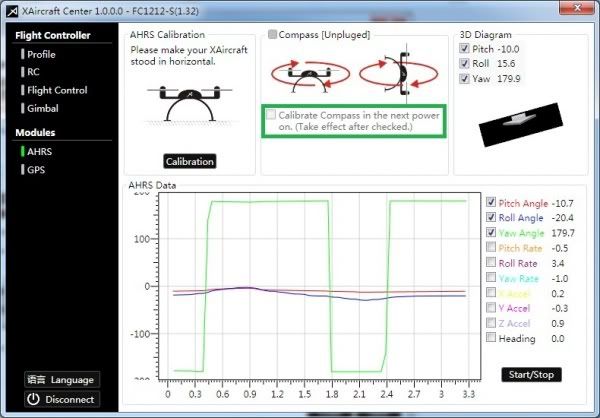Click the horizontal quadcopter calibration illustration
Image resolution: width=600 pixels, height=418 pixels.
click(190, 104)
